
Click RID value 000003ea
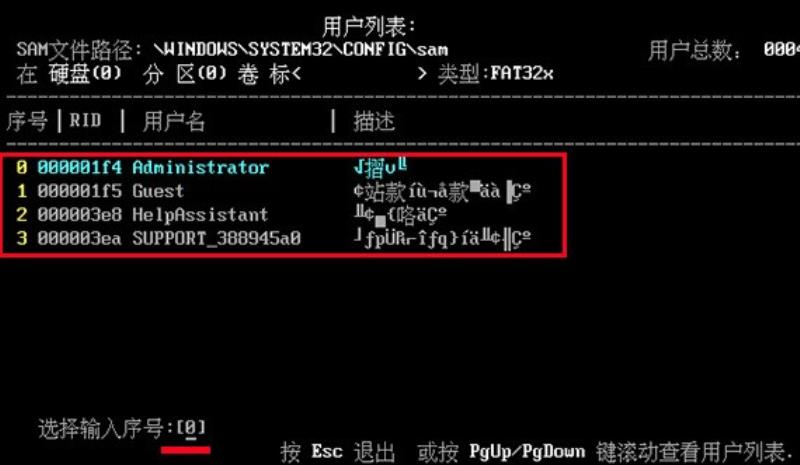click(80, 238)
